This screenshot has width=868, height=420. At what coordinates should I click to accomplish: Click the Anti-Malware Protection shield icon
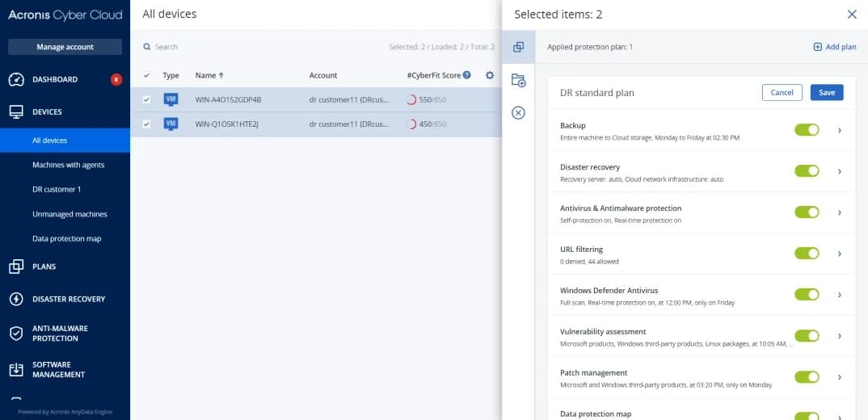16,334
